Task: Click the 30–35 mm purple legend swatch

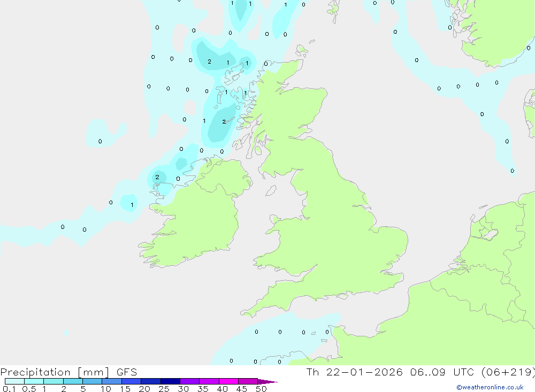Action: [x=190, y=381]
